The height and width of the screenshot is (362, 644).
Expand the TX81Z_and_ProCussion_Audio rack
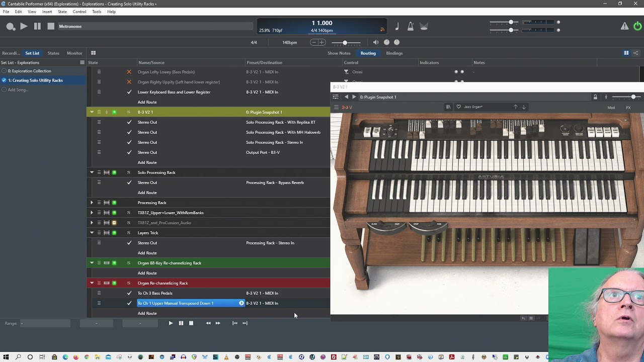(92, 223)
